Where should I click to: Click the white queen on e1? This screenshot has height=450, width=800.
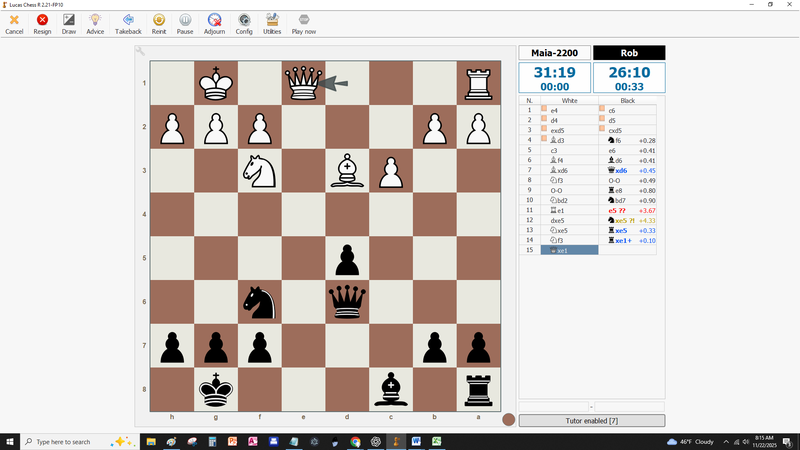tap(302, 84)
